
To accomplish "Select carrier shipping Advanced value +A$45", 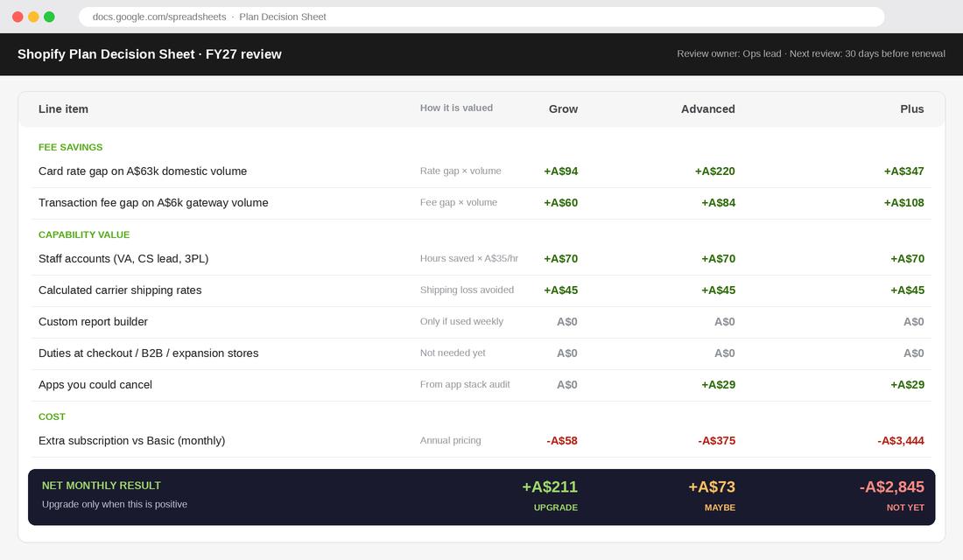I will 719,290.
